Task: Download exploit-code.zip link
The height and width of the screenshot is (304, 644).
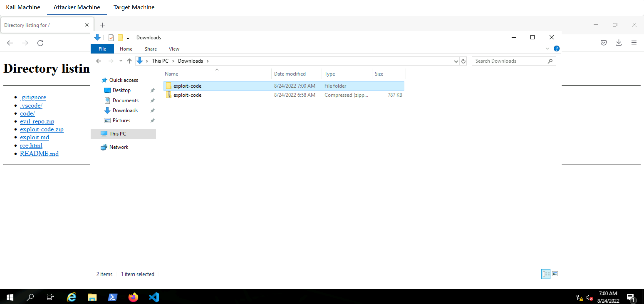Action: (x=42, y=129)
